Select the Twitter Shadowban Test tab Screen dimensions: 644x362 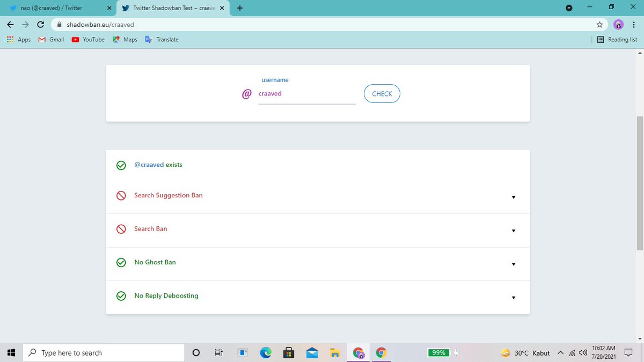click(x=172, y=8)
